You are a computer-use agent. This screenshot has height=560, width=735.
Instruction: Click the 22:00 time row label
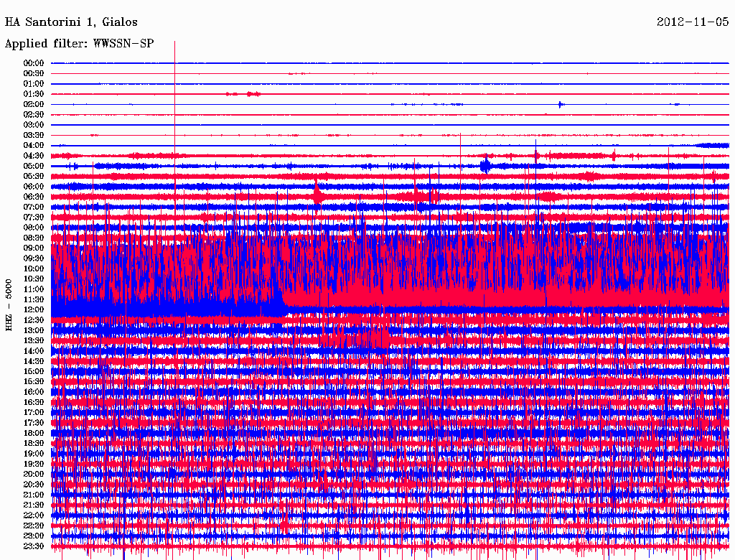(x=34, y=515)
